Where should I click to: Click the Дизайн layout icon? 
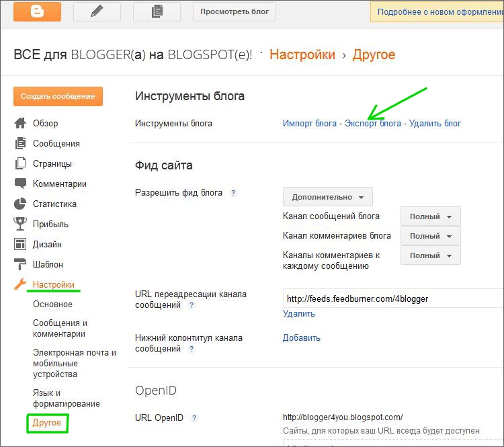tap(20, 244)
